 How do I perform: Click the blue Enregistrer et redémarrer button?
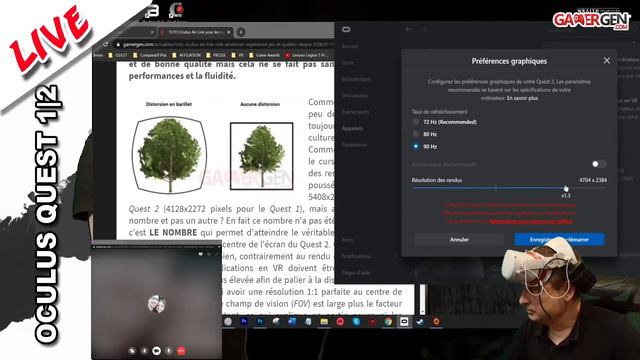(559, 240)
